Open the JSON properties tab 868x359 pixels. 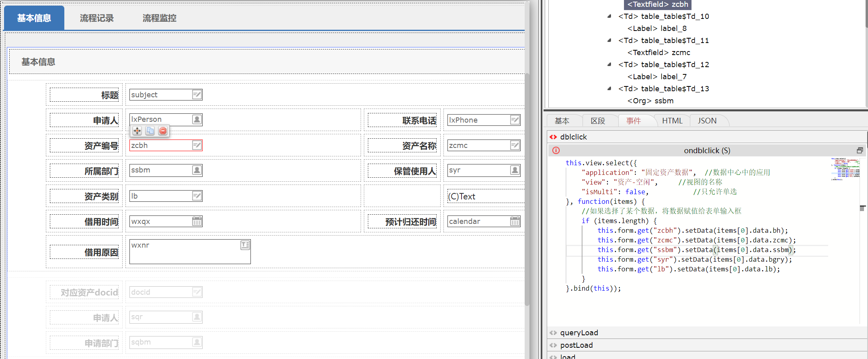pos(707,121)
